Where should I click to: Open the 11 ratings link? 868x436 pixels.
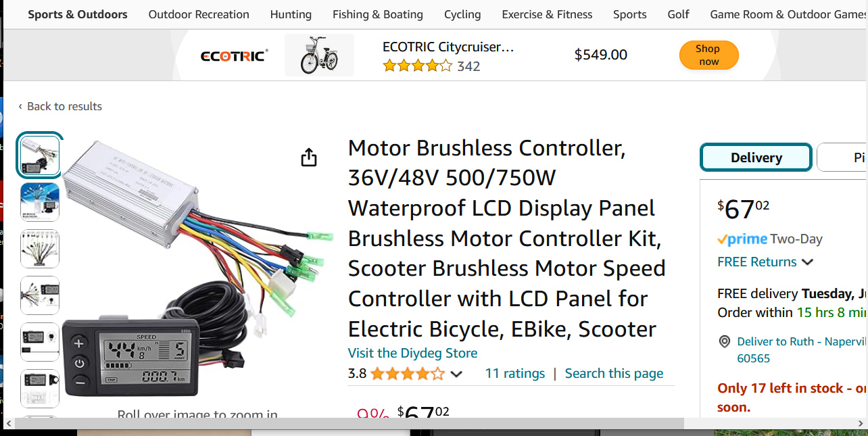pyautogui.click(x=514, y=373)
